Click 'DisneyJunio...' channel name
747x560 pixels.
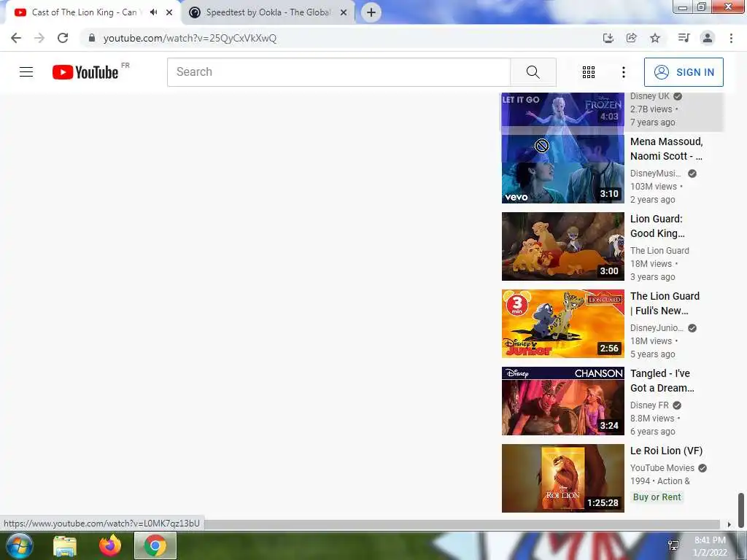point(657,327)
